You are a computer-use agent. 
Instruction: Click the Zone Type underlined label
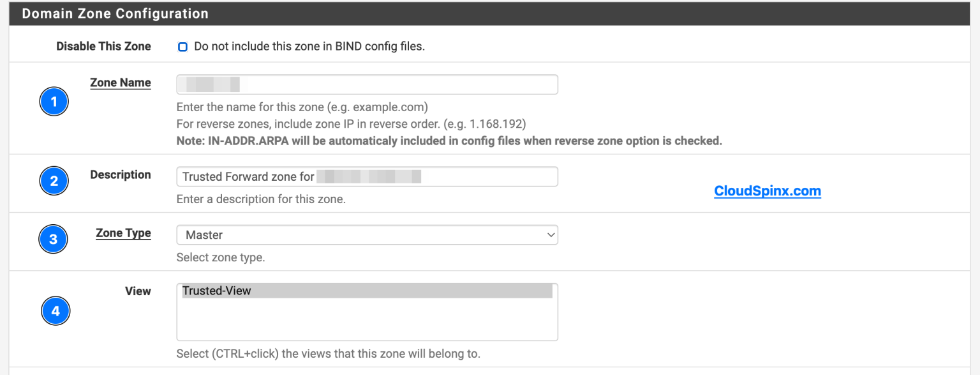(122, 233)
